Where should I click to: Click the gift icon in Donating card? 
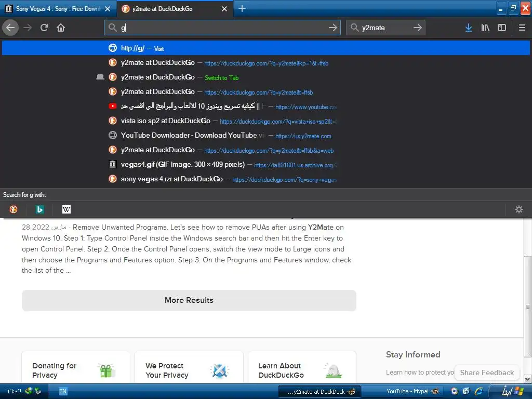[x=106, y=370]
